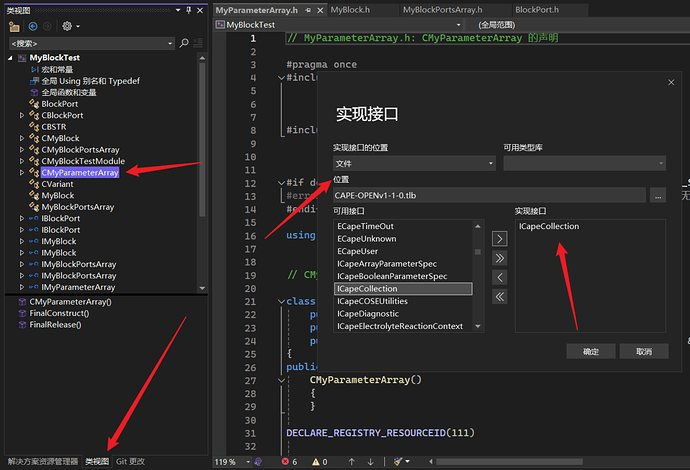Switch to 解决方案资源管理器 tab

tap(43, 461)
